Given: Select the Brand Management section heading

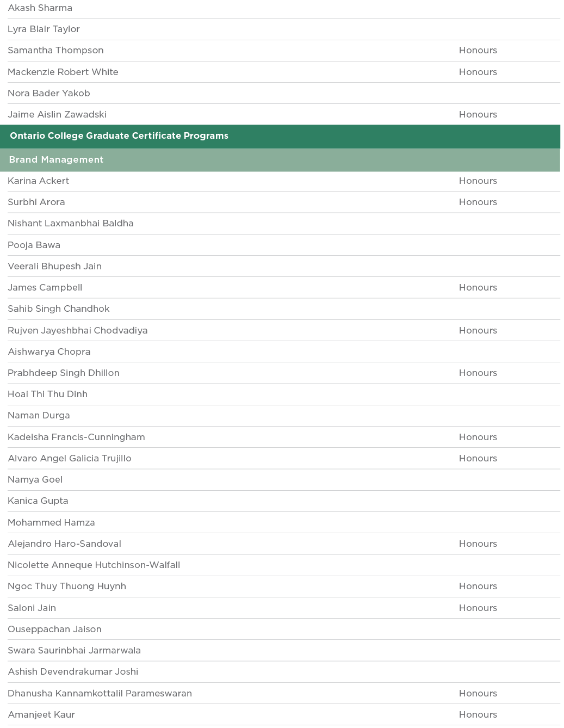Looking at the screenshot, I should (56, 160).
